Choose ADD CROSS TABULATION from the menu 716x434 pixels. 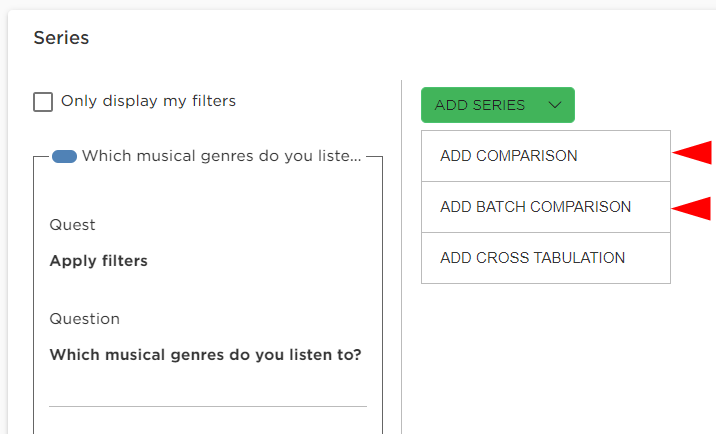coord(546,258)
